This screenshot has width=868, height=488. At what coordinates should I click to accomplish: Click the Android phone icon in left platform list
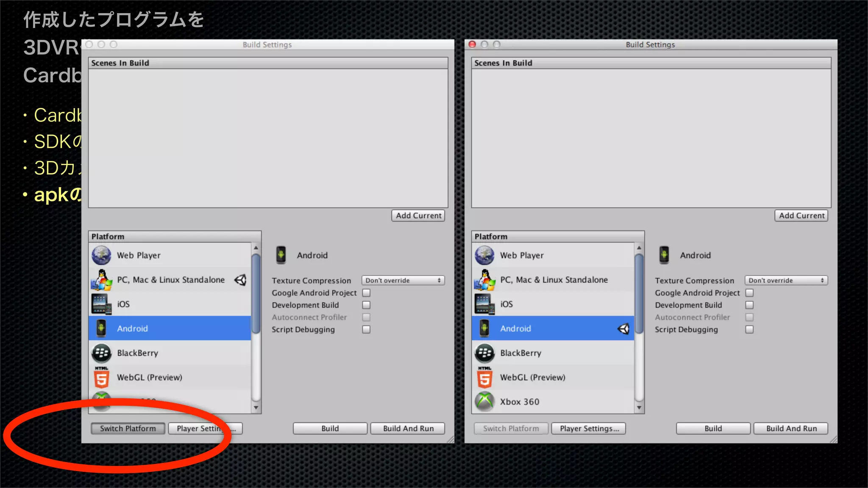(x=101, y=329)
